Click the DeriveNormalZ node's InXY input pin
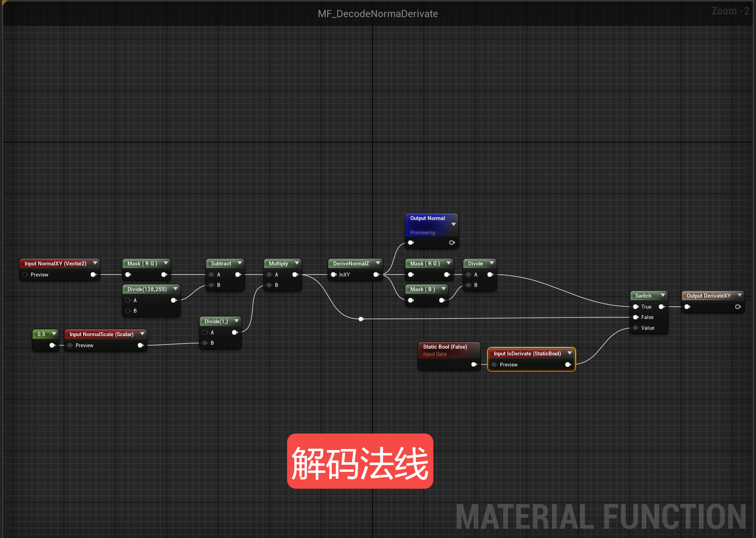756x538 pixels. (334, 275)
